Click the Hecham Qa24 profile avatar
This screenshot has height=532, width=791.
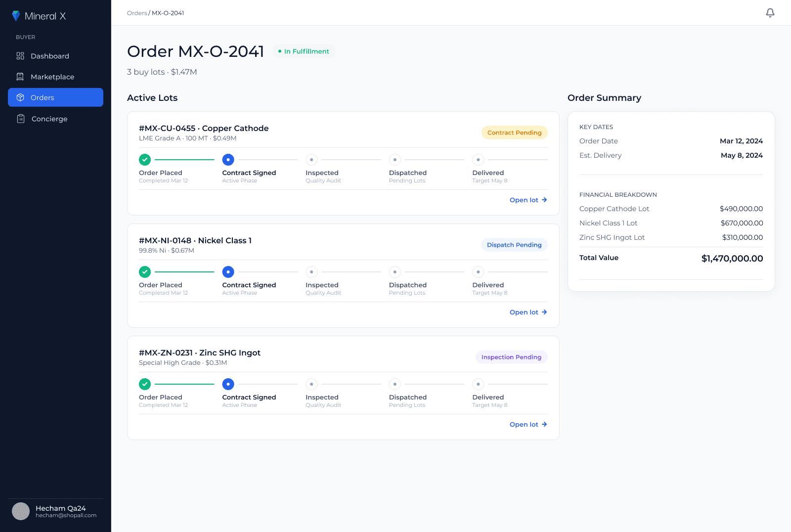point(21,511)
